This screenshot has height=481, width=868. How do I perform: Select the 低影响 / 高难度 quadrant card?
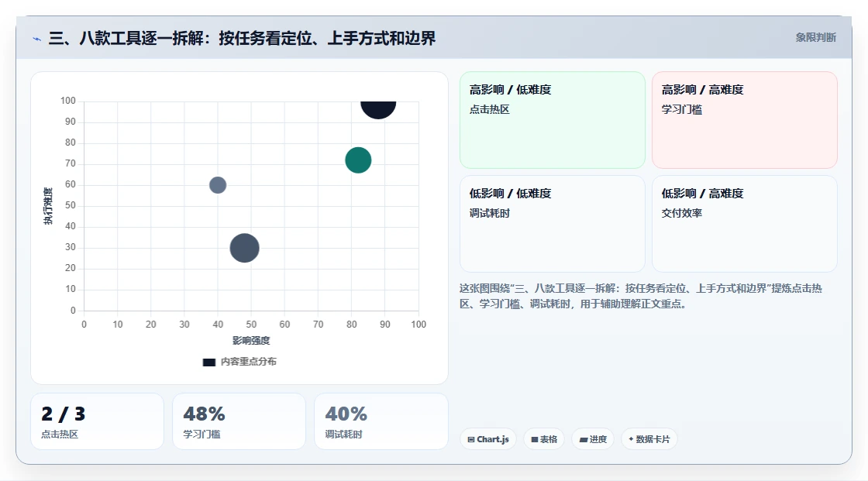(745, 224)
